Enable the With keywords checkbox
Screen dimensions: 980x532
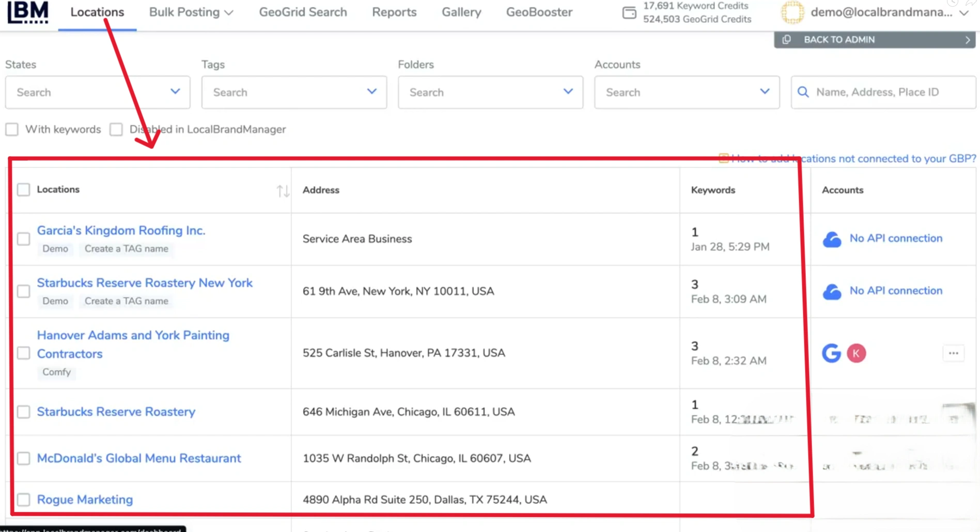tap(12, 129)
